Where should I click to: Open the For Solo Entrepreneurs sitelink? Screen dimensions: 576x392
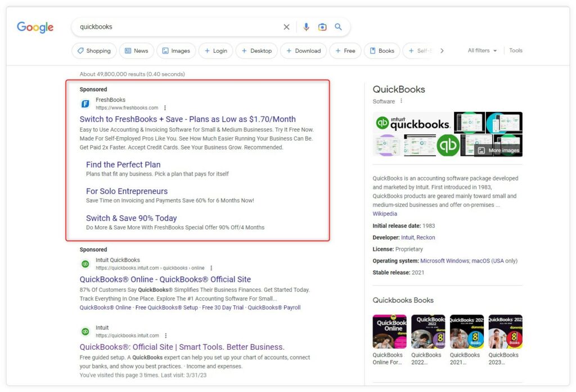[x=127, y=191]
